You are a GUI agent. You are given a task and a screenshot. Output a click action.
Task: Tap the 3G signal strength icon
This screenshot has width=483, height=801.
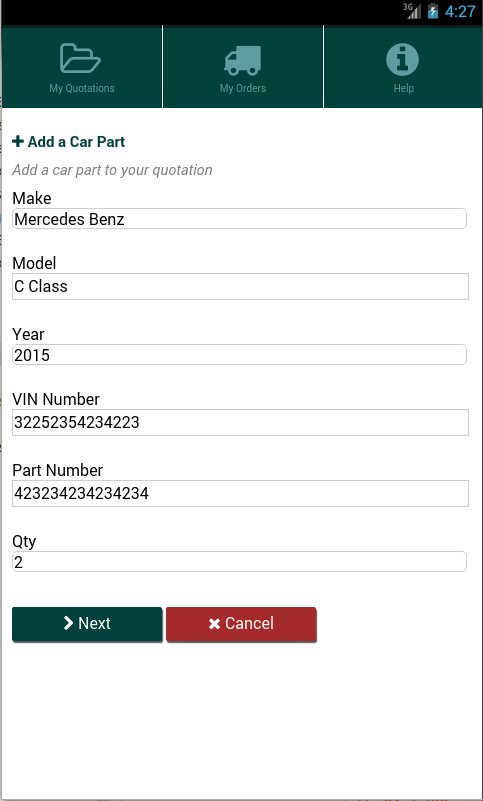[412, 11]
